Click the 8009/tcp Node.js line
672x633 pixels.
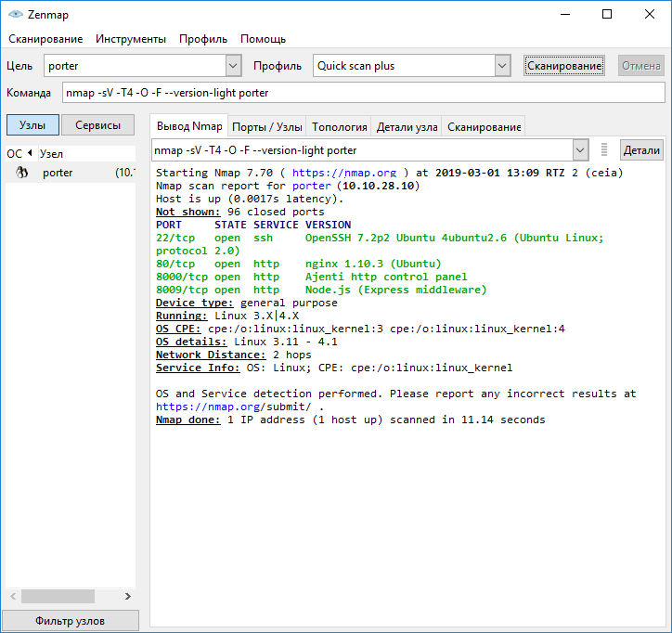click(321, 290)
